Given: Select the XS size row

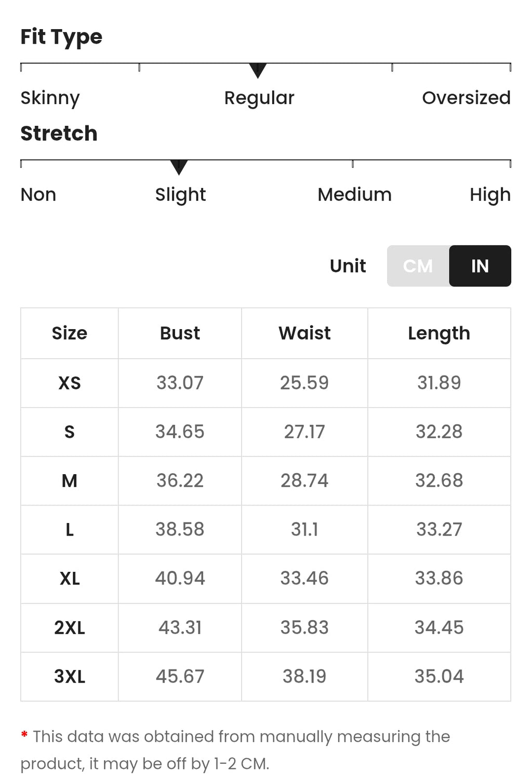Looking at the screenshot, I should coord(265,383).
